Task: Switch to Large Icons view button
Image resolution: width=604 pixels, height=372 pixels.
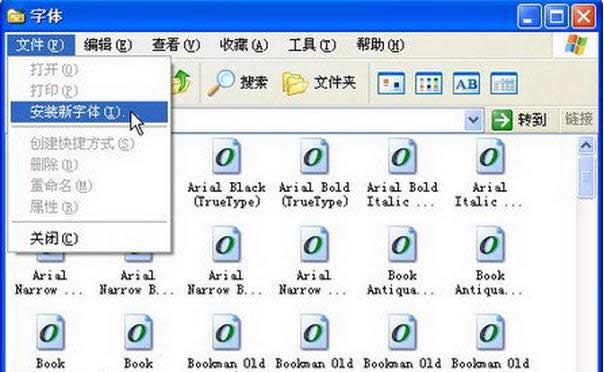Action: [x=391, y=83]
